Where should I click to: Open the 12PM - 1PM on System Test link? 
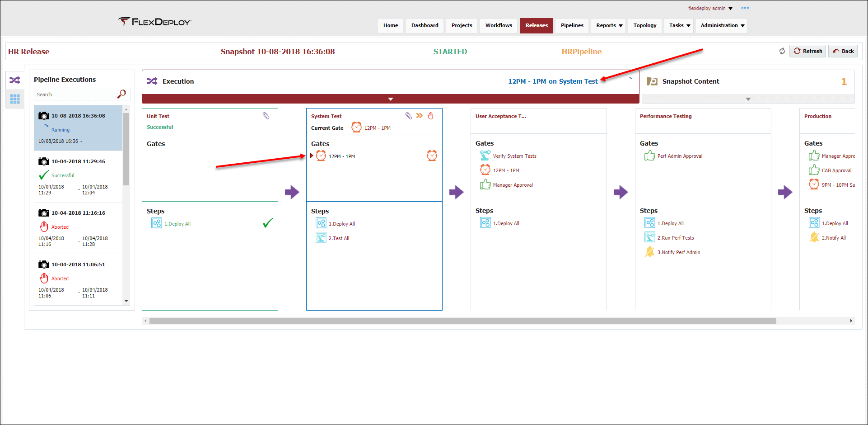tap(552, 81)
